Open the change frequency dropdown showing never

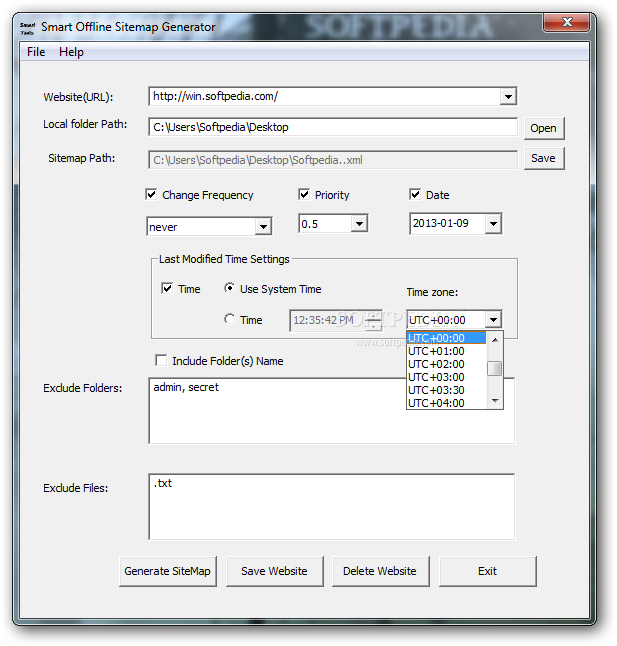click(263, 227)
